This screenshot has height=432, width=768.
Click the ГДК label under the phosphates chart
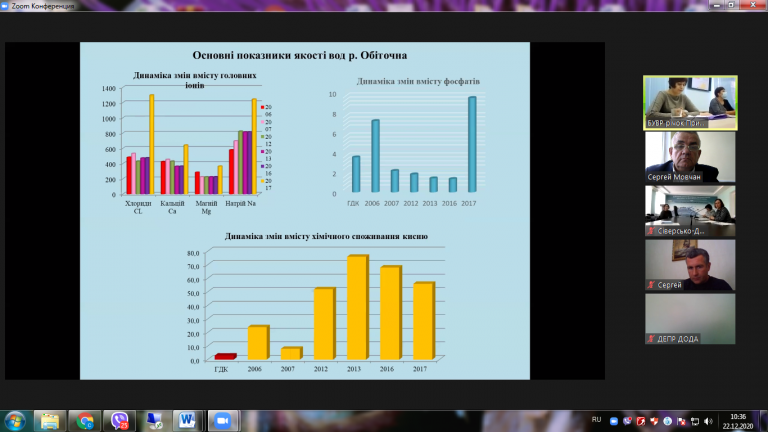pyautogui.click(x=353, y=203)
